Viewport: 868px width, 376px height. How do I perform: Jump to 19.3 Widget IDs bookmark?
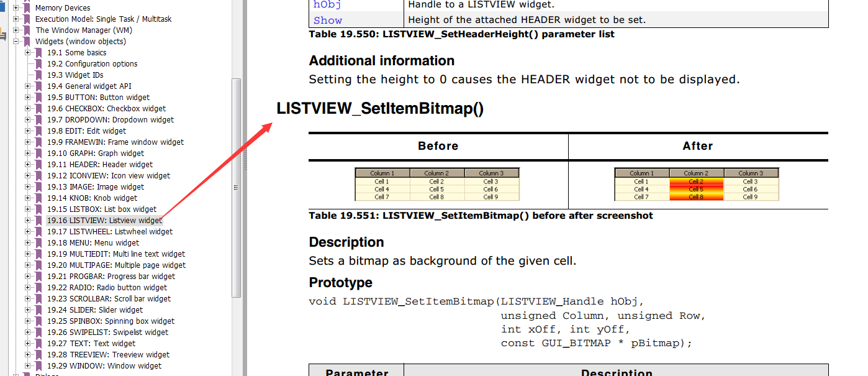click(75, 75)
